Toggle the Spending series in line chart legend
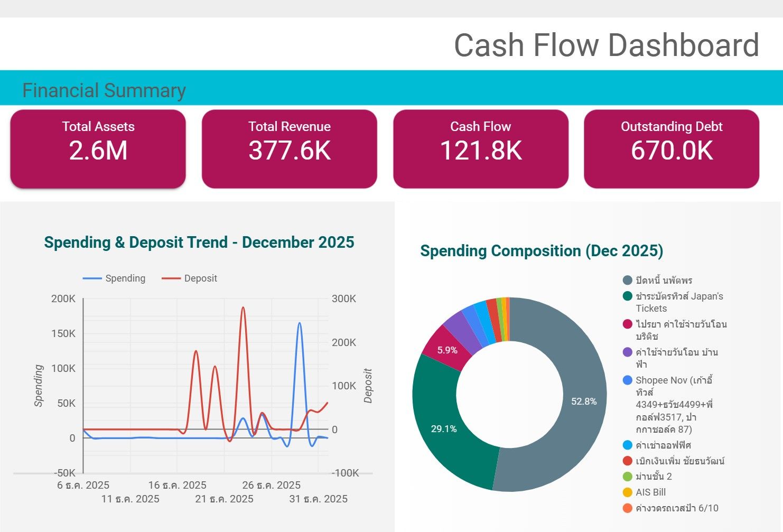This screenshot has height=532, width=783. click(114, 278)
